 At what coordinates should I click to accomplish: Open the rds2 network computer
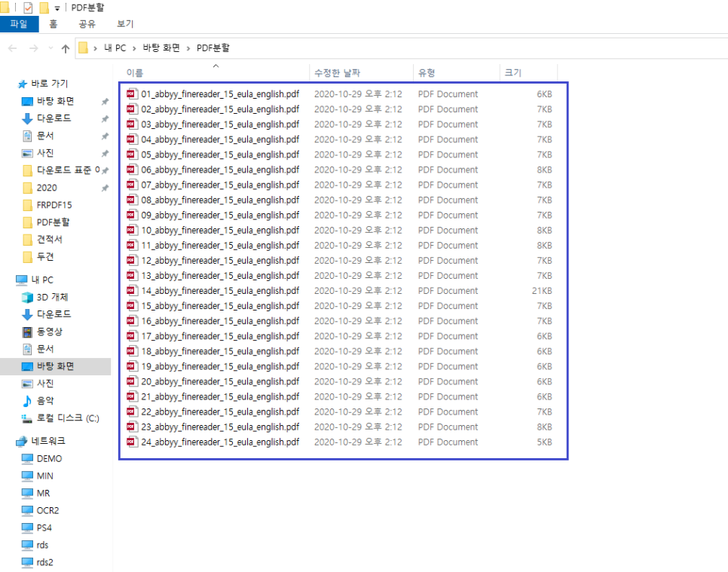tap(44, 562)
